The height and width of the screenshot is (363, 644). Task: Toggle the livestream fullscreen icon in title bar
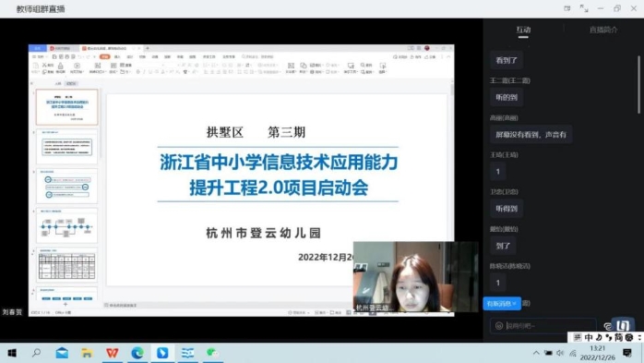tap(584, 8)
